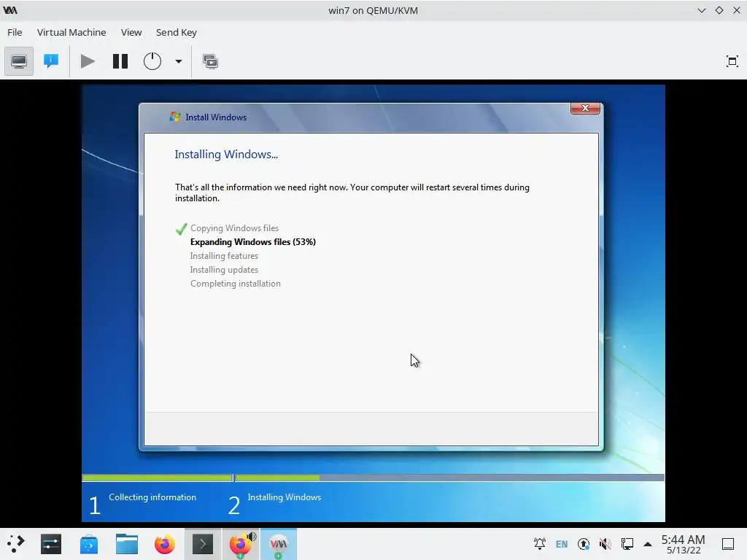Image resolution: width=747 pixels, height=560 pixels.
Task: Open the notifications bell in tray
Action: click(x=540, y=544)
